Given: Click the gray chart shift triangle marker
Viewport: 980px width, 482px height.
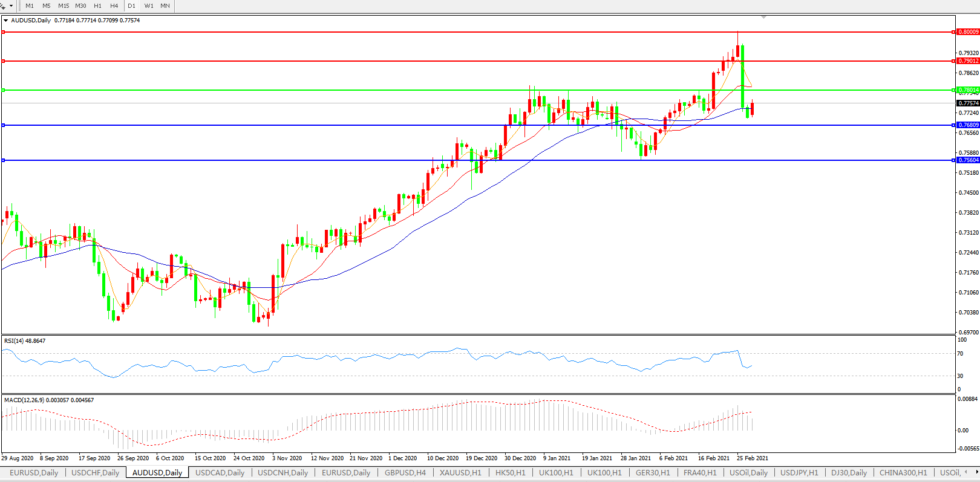Looking at the screenshot, I should pyautogui.click(x=764, y=17).
